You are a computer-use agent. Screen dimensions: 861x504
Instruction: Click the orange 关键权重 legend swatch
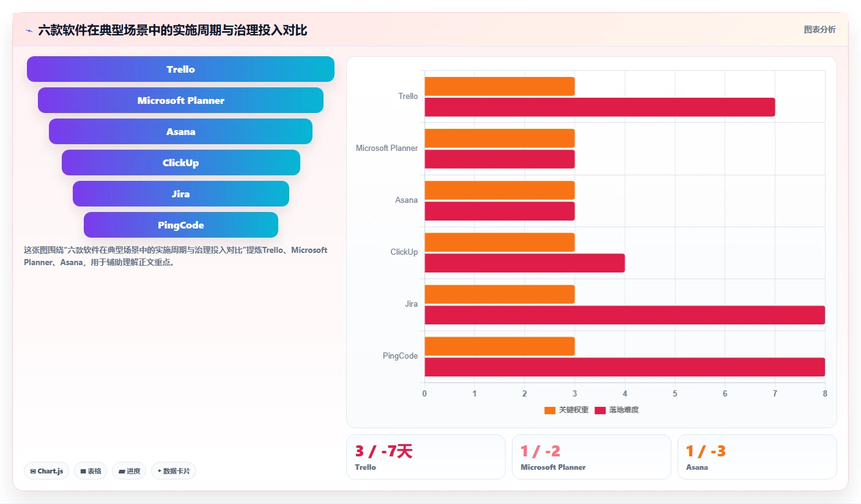(550, 411)
